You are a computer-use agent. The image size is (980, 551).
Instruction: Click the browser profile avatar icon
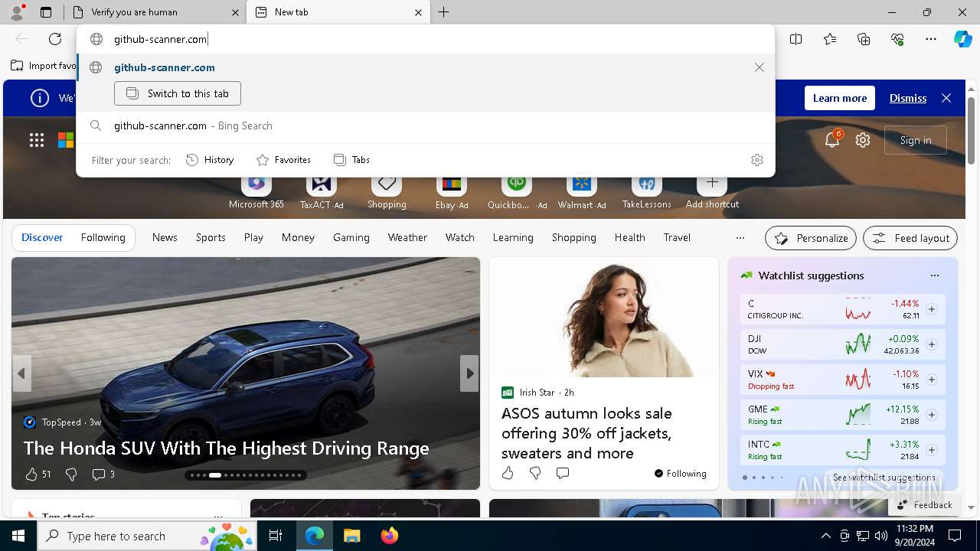17,11
